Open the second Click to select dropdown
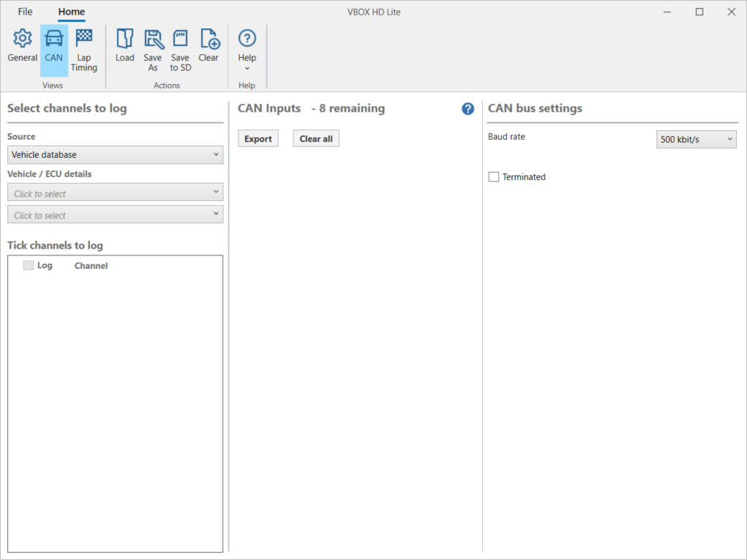This screenshot has width=747, height=560. point(116,214)
